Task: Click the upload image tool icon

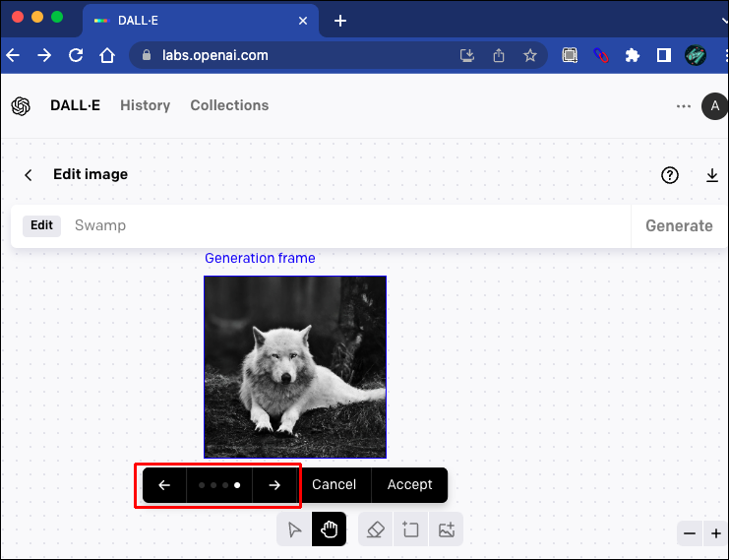Action: 446,529
